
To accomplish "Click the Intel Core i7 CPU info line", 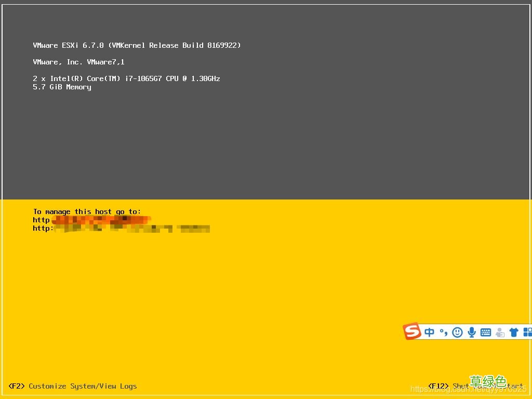I will pyautogui.click(x=126, y=78).
